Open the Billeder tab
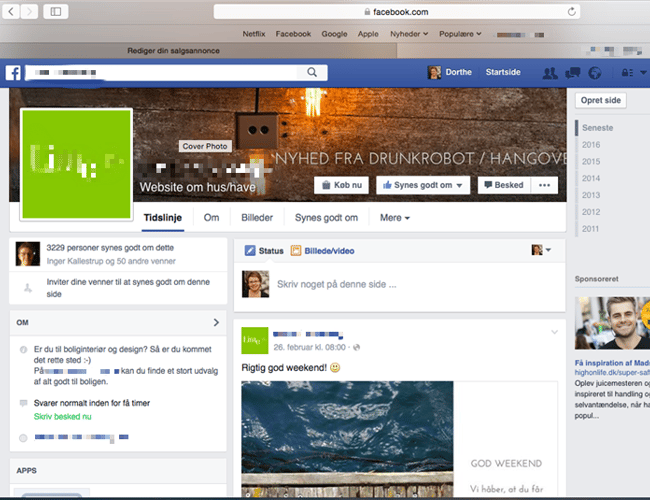The width and height of the screenshot is (650, 500). (257, 218)
